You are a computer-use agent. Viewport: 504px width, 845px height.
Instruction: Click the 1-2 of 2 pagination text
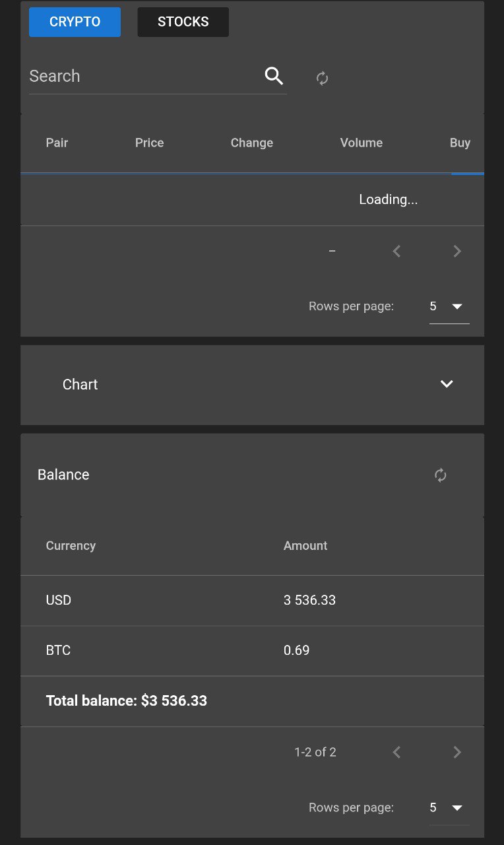point(315,752)
